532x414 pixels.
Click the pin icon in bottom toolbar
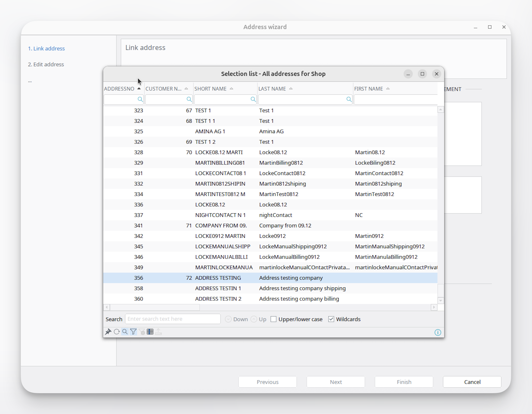point(108,332)
